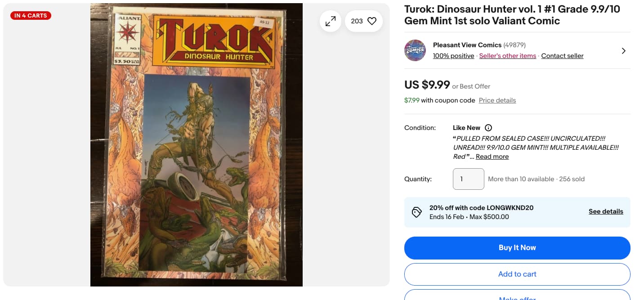Add item to watchlist with heart icon
Viewport: 644px width, 300px height.
click(371, 21)
